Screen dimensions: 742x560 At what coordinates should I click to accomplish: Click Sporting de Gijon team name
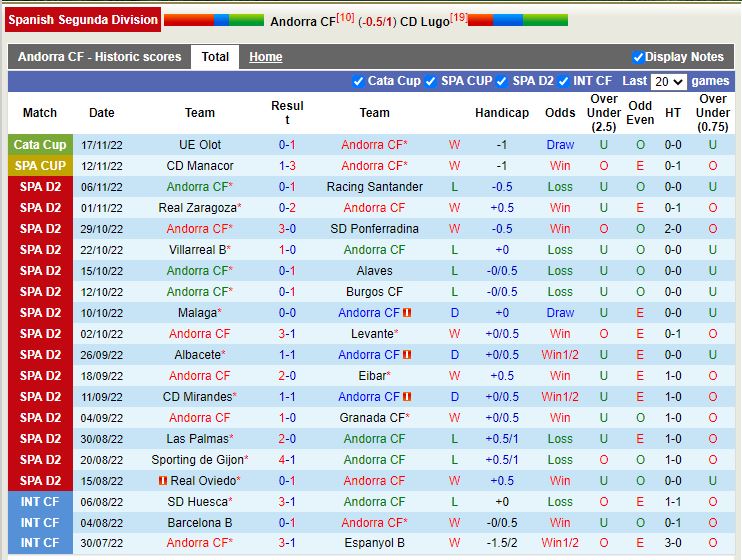(x=197, y=460)
